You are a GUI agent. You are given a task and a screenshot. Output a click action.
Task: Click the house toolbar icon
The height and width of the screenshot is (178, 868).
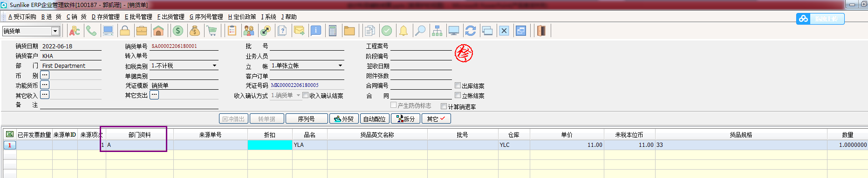158,31
